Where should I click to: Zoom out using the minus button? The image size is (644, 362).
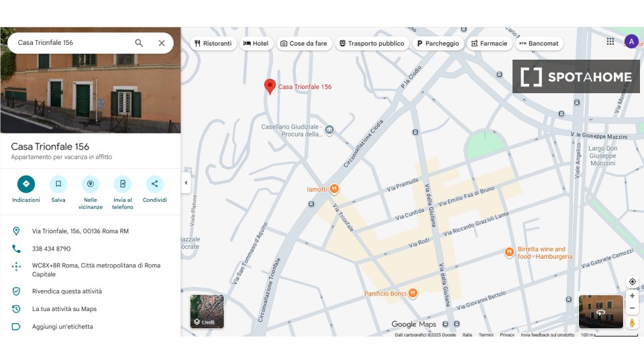click(632, 308)
